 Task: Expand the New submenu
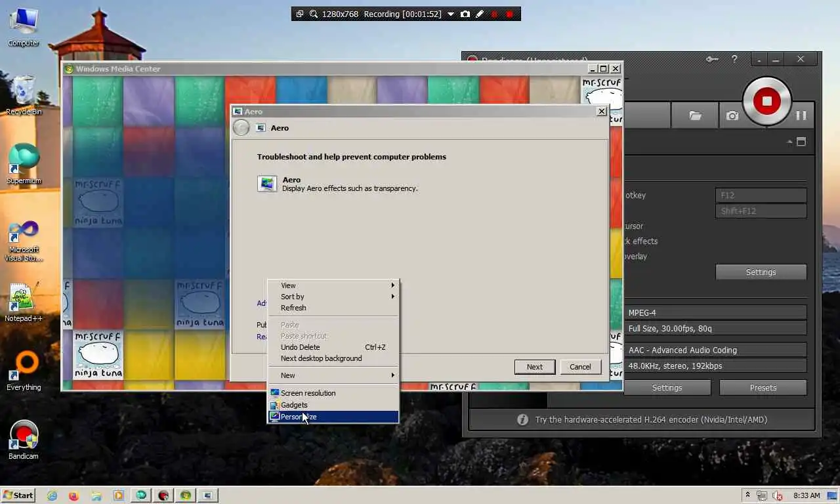333,375
